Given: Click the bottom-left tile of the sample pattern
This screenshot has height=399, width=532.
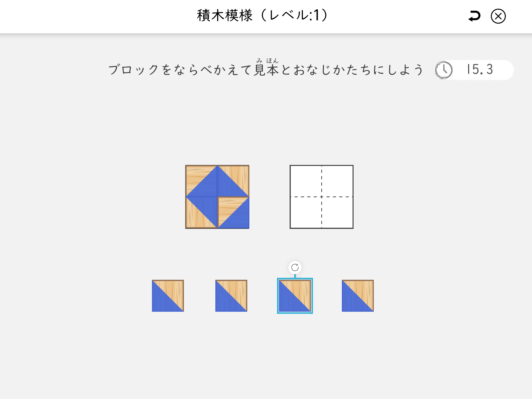Looking at the screenshot, I should click(201, 213).
